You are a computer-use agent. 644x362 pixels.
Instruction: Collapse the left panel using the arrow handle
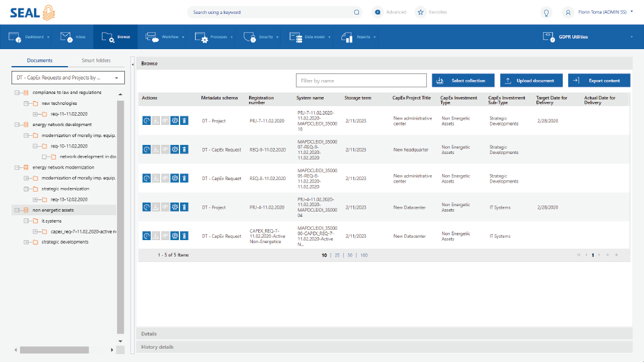pyautogui.click(x=132, y=63)
